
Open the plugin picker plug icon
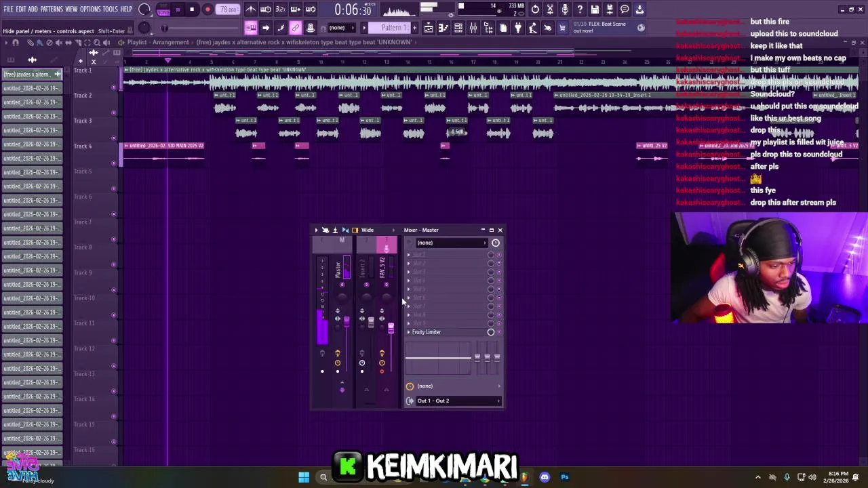point(518,28)
